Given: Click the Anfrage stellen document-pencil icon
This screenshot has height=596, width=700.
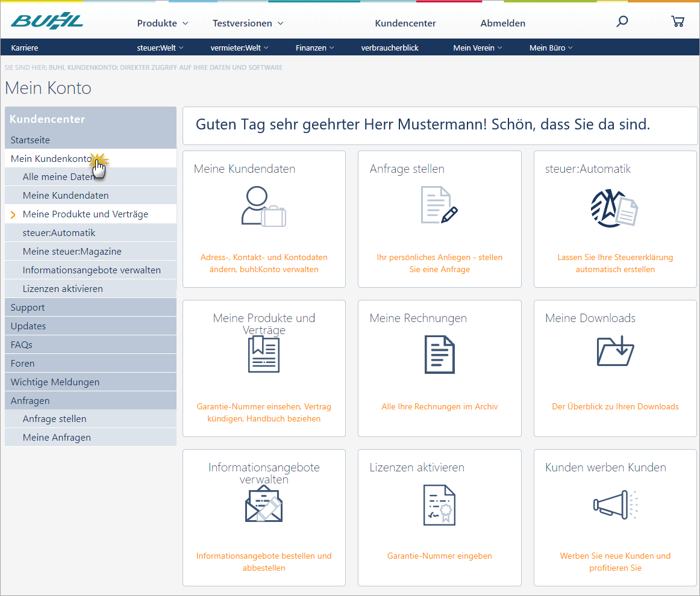Looking at the screenshot, I should pos(439,205).
